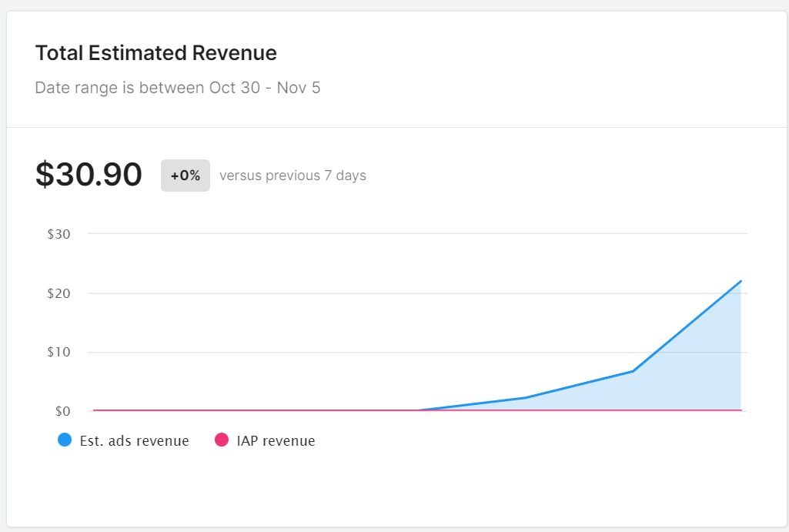Viewport: 789px width, 532px height.
Task: Click the $10 y-axis label
Action: (59, 352)
